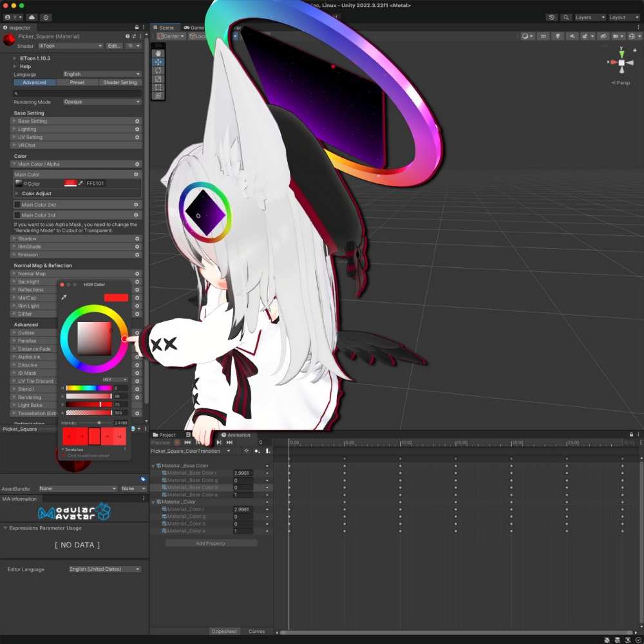Open Editor Language dropdown
The image size is (644, 644).
coord(105,569)
